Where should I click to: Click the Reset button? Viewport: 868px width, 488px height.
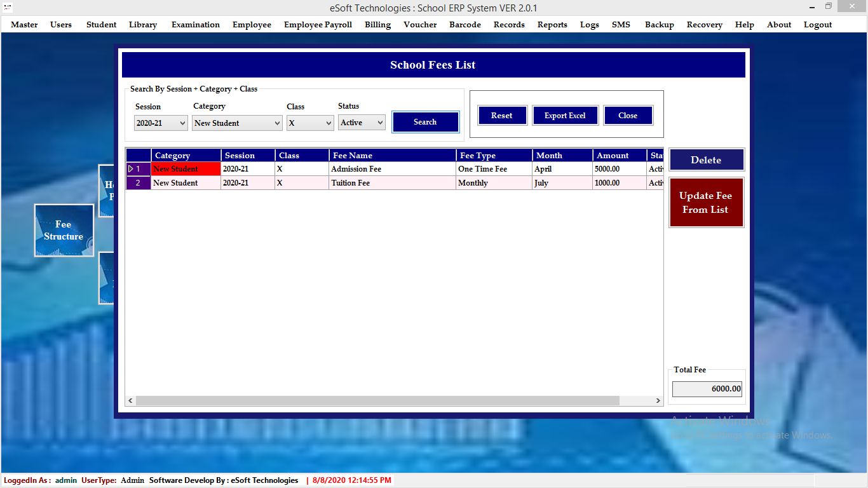point(501,116)
